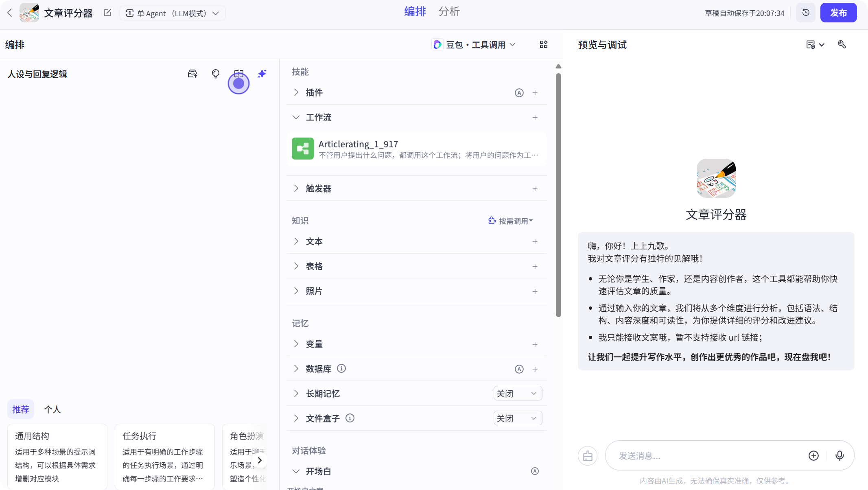The width and height of the screenshot is (868, 490).
Task: Expand the 变量 section
Action: (296, 344)
